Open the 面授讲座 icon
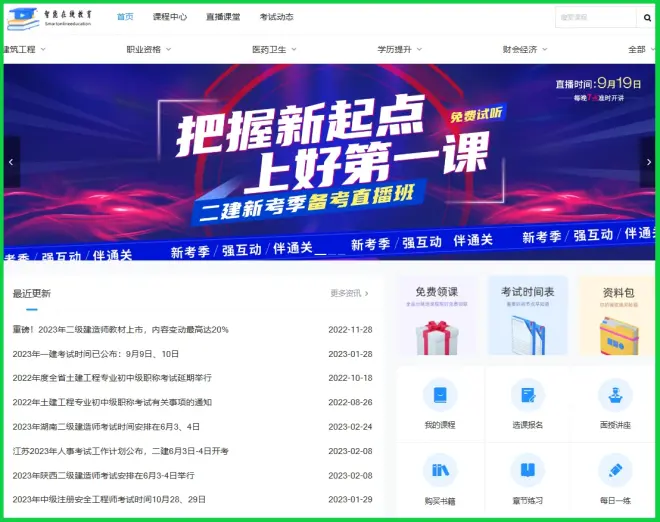Viewport: 660px width, 522px height. coord(614,395)
